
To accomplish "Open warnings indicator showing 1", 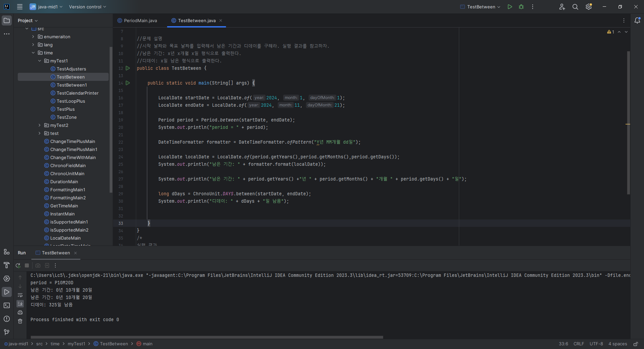I will click(610, 32).
